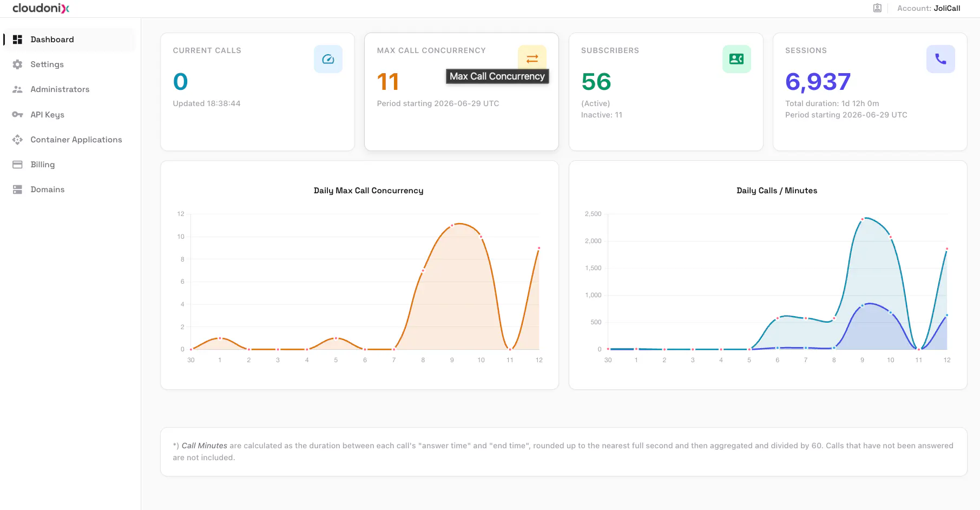Click the Cloudonix logo
This screenshot has width=980, height=510.
click(41, 8)
